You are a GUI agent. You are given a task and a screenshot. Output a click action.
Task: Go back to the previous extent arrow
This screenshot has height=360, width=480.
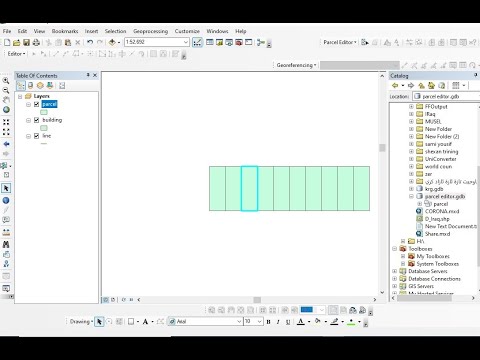click(6, 144)
